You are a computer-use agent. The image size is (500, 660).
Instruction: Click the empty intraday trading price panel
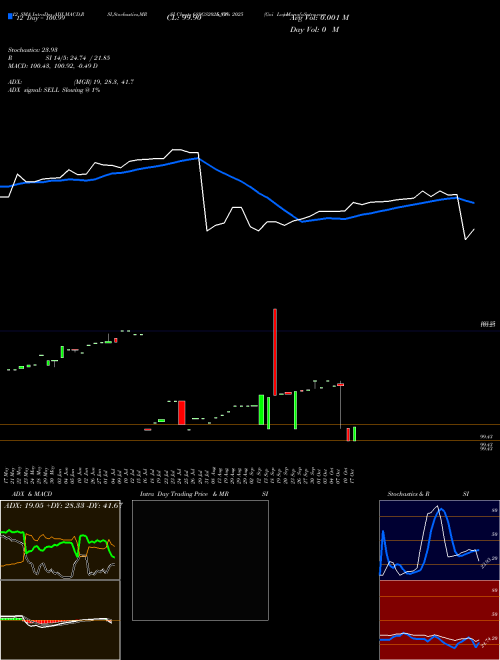click(200, 560)
